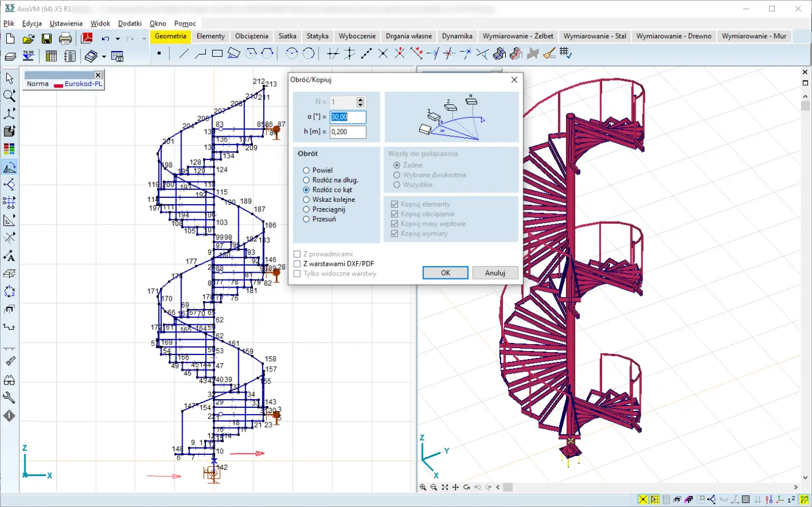Select the rectangle drawing tool
This screenshot has height=507, width=812.
click(217, 54)
